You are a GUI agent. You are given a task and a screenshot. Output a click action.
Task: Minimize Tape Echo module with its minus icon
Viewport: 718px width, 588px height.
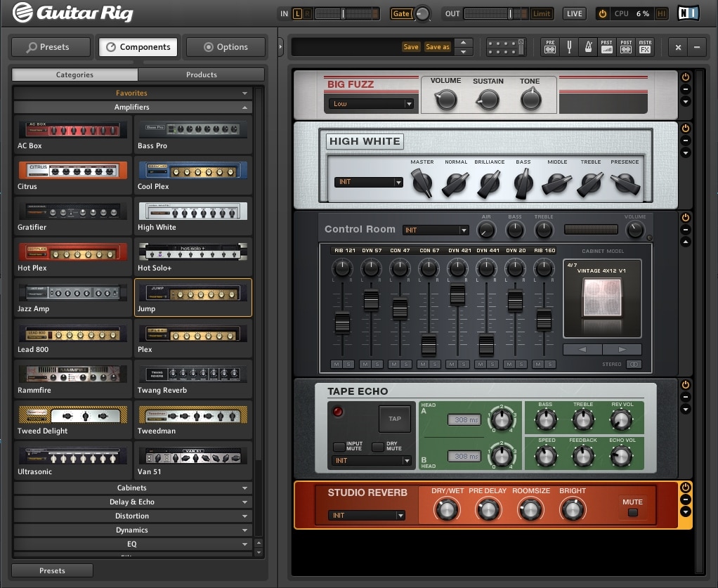tap(686, 397)
